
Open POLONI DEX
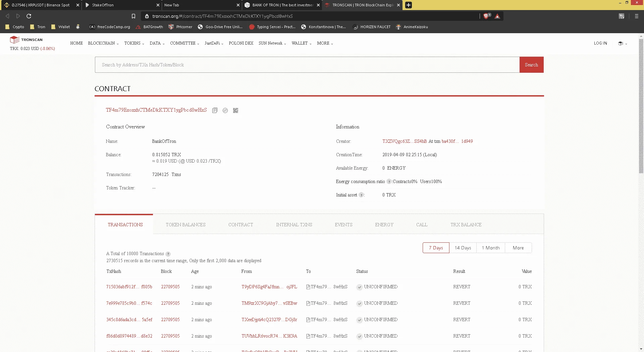point(241,43)
